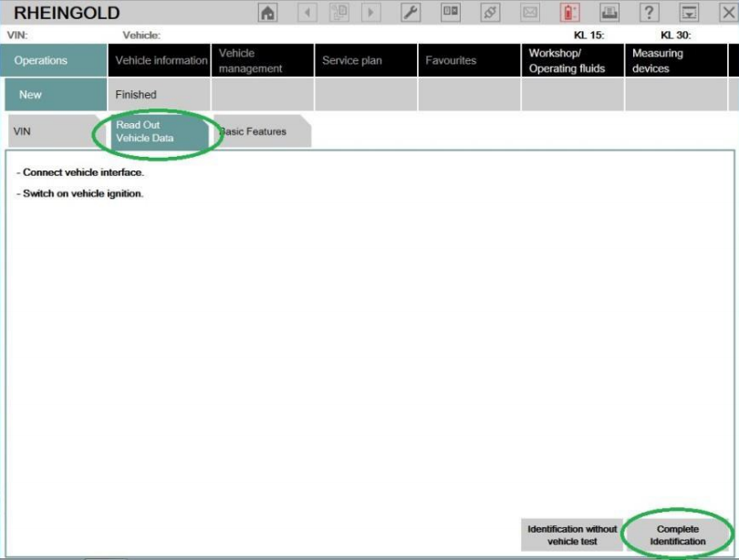Open help with question mark icon
The width and height of the screenshot is (739, 560).
pyautogui.click(x=649, y=12)
